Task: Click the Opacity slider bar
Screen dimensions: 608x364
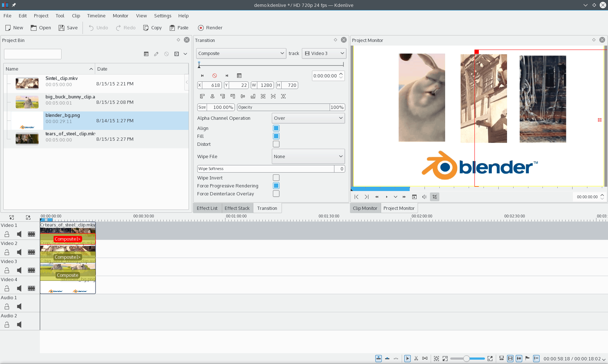Action: [291, 107]
